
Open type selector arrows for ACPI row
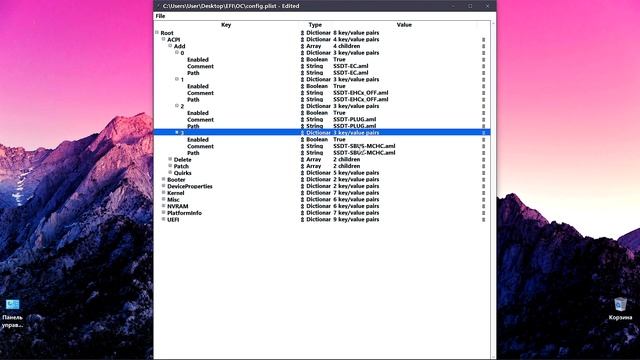pos(302,40)
